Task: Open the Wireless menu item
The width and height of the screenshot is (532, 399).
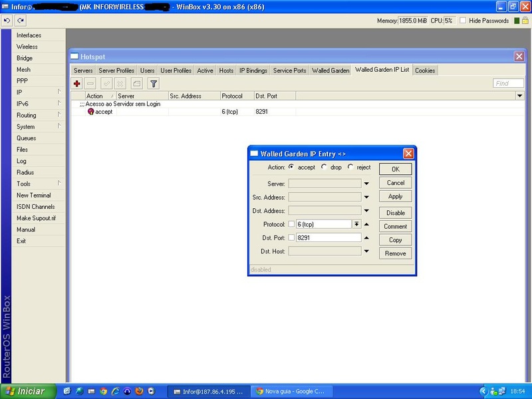Action: coord(27,47)
